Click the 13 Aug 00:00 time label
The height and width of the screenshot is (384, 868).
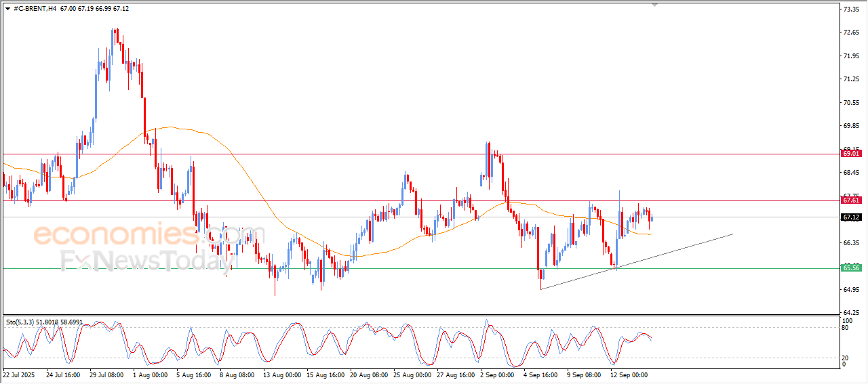pos(283,374)
